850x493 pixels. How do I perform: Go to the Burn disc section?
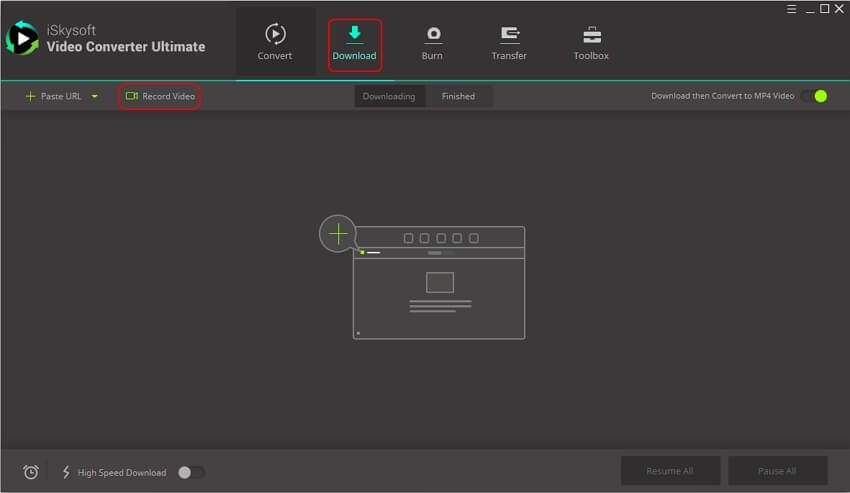click(433, 42)
